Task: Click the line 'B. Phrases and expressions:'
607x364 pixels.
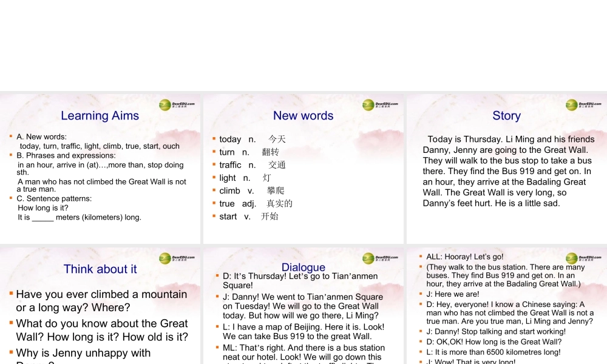Action: click(66, 155)
